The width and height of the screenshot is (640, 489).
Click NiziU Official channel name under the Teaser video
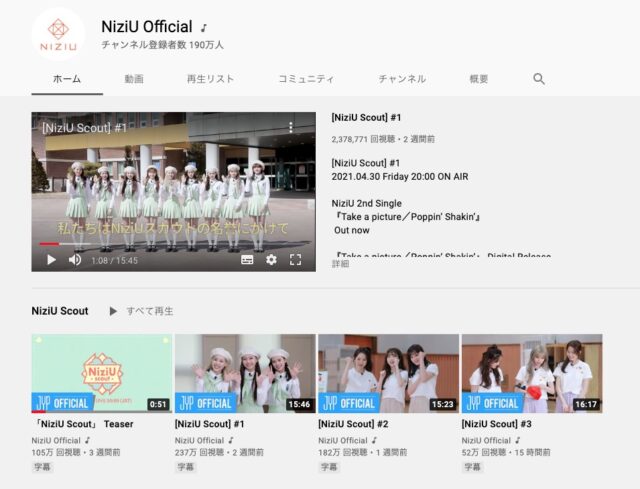tap(56, 441)
